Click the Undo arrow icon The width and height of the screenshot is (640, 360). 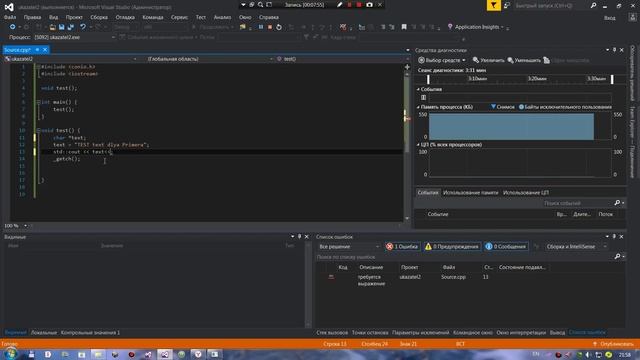pos(83,27)
